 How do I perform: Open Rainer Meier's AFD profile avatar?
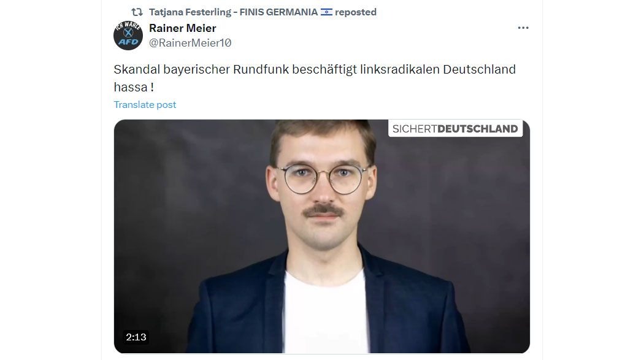click(x=128, y=36)
